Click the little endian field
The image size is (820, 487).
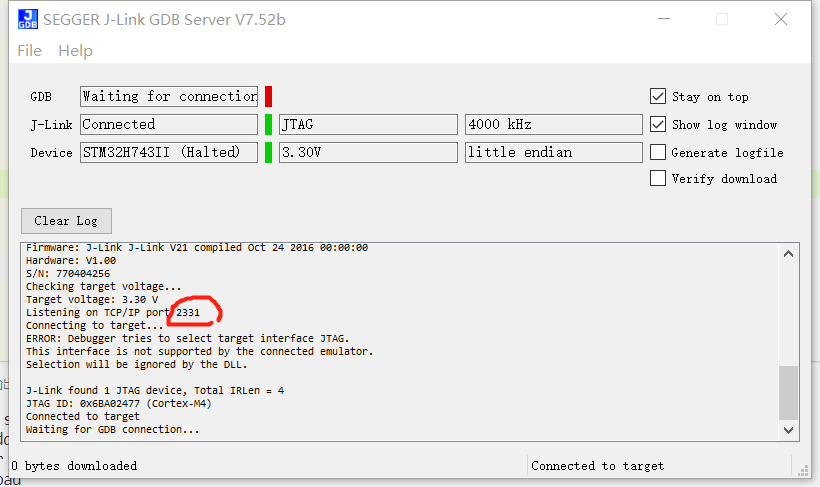pos(554,152)
